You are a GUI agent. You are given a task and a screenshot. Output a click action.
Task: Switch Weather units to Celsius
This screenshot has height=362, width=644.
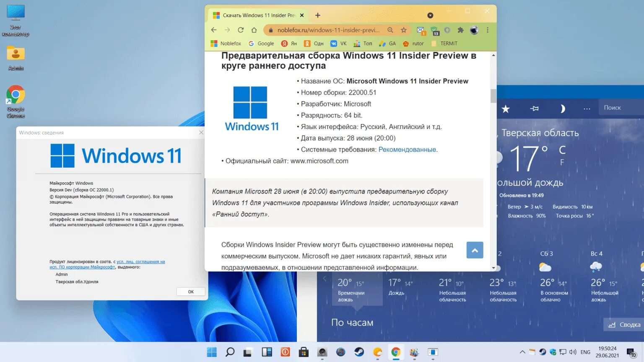[562, 150]
